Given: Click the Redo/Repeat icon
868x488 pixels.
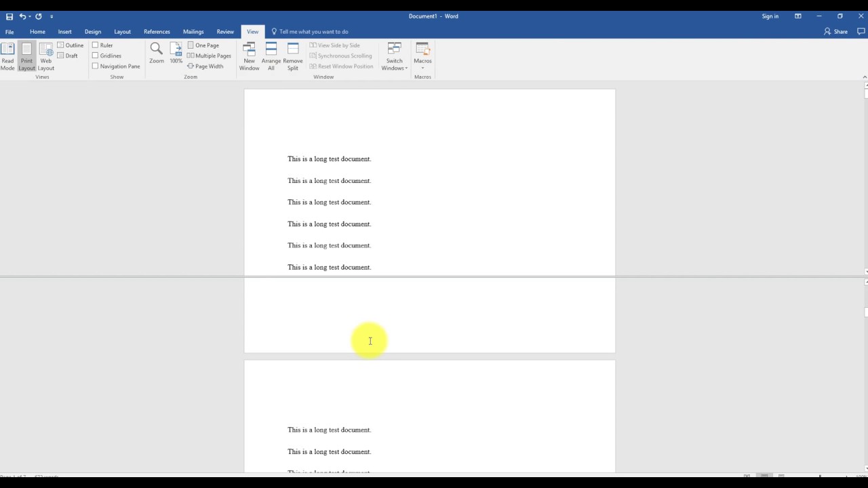Looking at the screenshot, I should [39, 16].
